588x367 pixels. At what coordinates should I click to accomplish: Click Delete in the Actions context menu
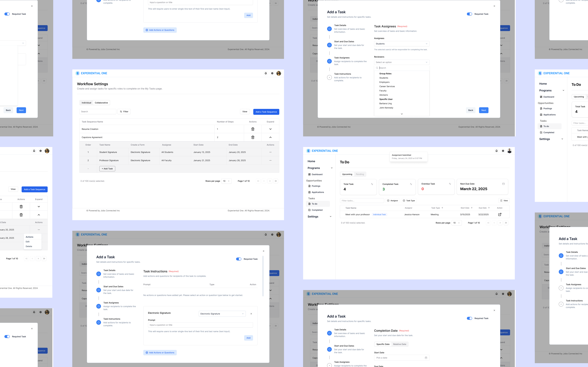click(x=29, y=246)
